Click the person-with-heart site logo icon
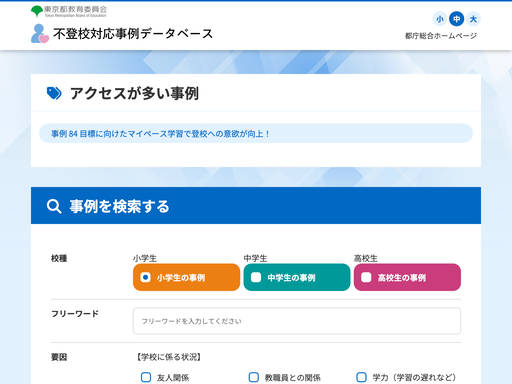The width and height of the screenshot is (512, 384). 40,34
